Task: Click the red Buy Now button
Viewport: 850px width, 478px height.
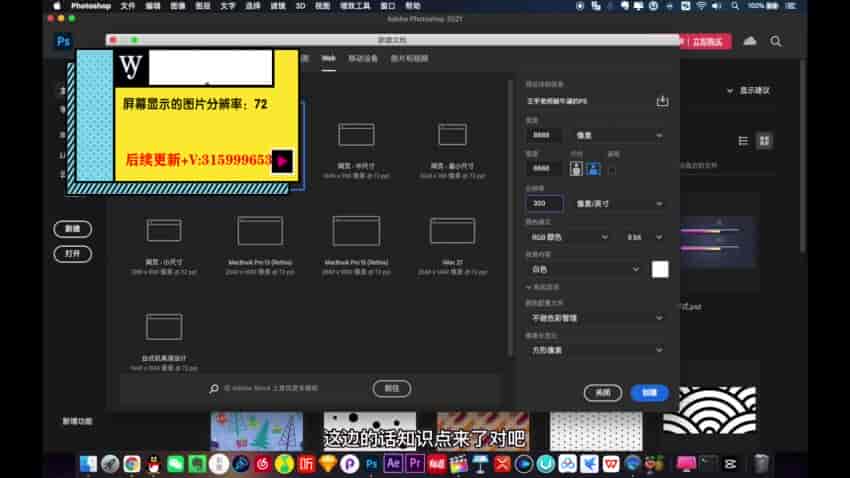Action: tap(706, 42)
